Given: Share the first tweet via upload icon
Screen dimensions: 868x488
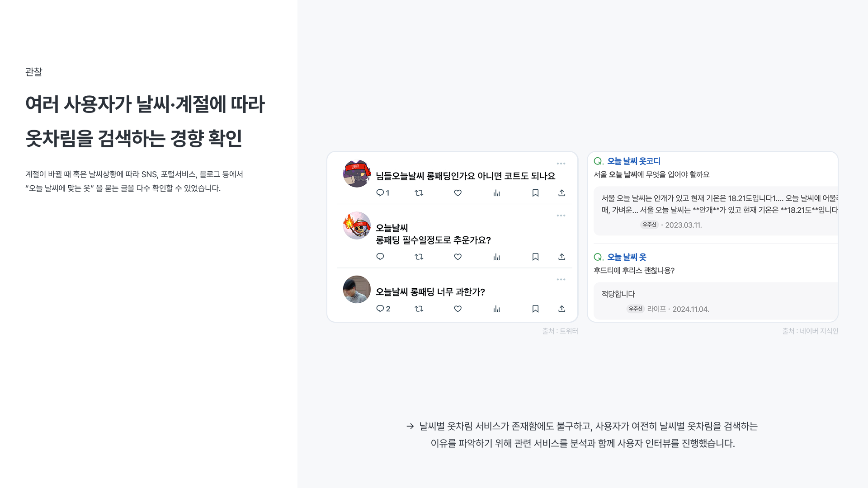Looking at the screenshot, I should click(561, 193).
